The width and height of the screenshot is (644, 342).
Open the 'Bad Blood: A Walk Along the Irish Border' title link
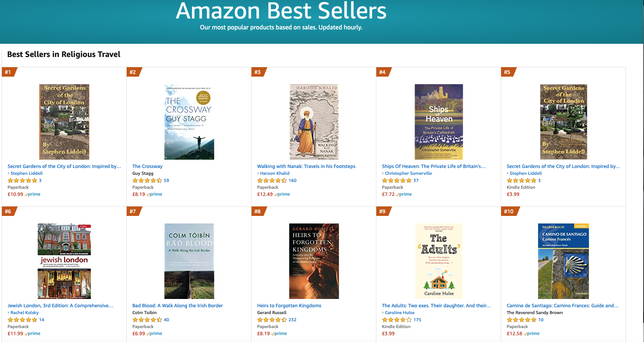point(178,306)
